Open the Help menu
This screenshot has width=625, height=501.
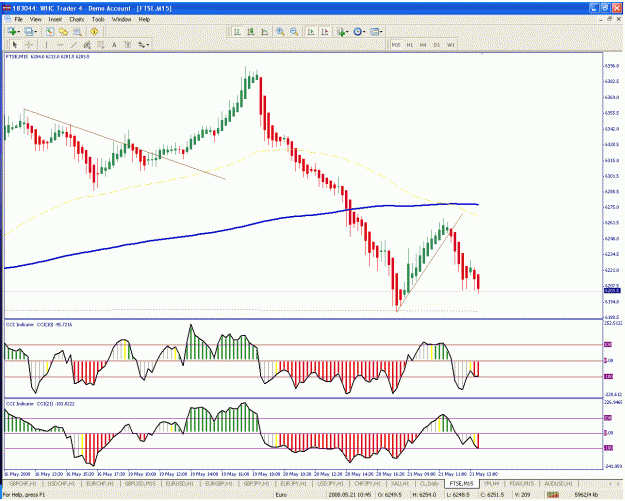[x=144, y=19]
